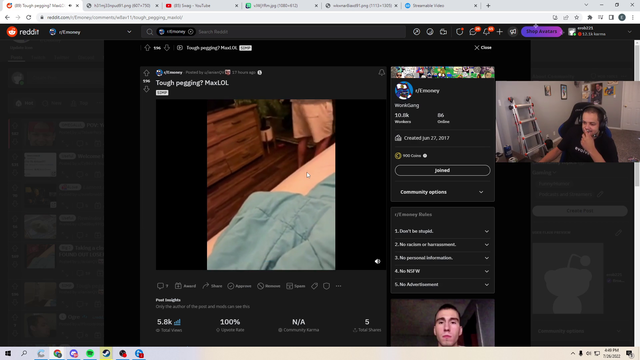Toggle the video sound speaker icon
This screenshot has width=640, height=360.
[378, 261]
